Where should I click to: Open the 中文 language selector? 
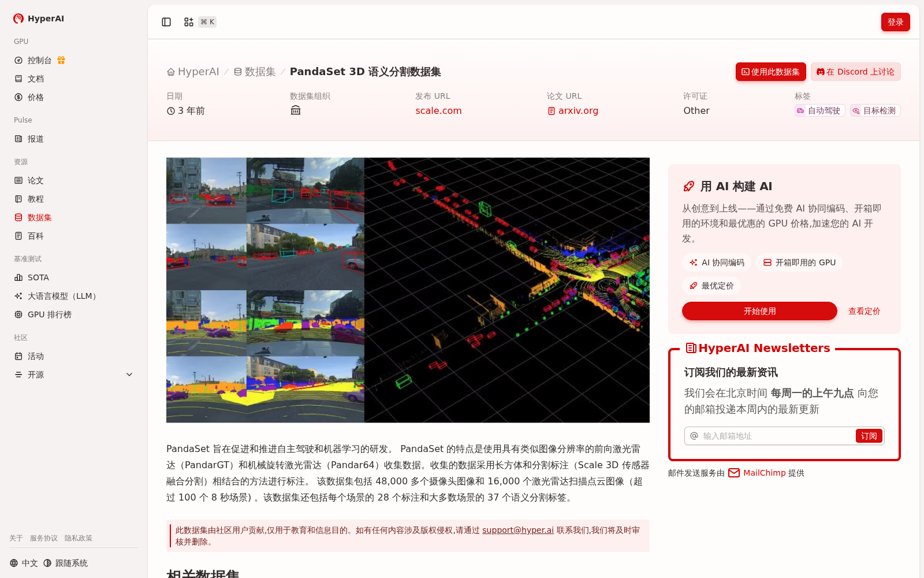click(x=24, y=563)
